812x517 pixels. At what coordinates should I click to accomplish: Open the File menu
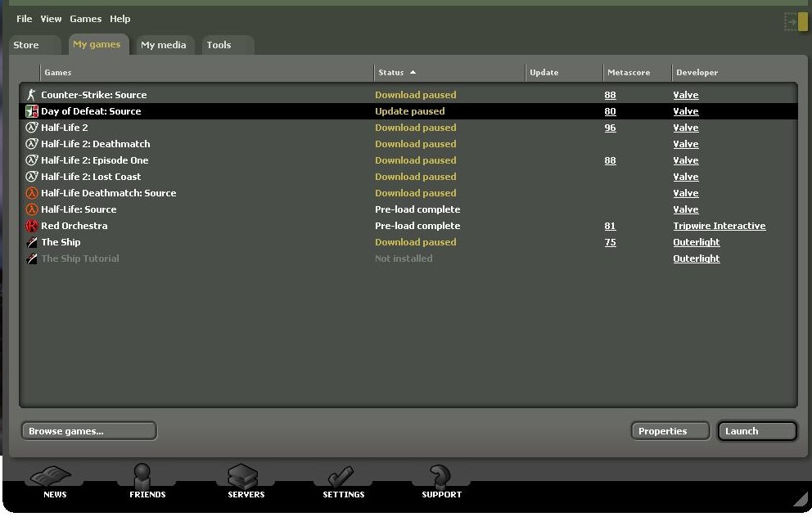[25, 19]
